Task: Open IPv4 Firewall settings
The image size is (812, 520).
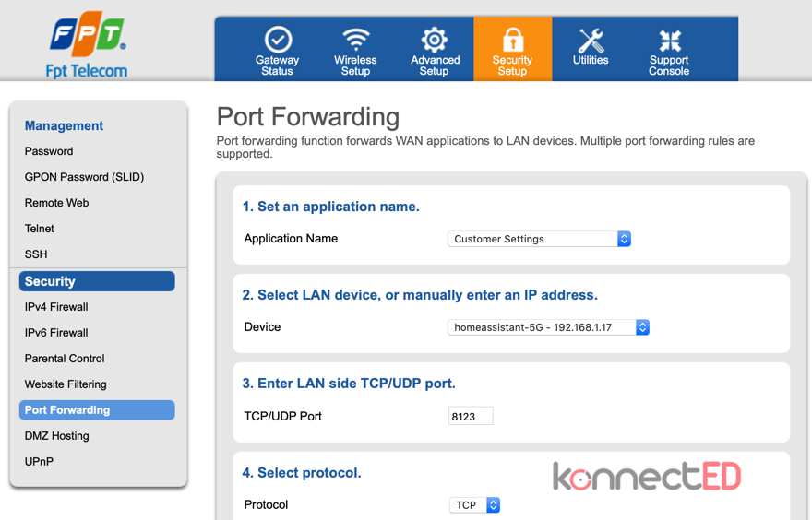Action: click(x=56, y=307)
